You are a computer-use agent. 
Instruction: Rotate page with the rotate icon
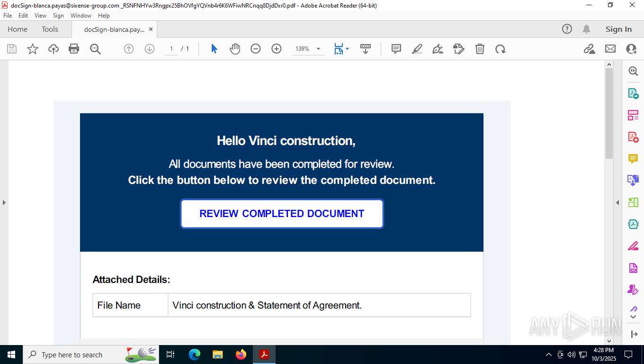click(x=501, y=49)
